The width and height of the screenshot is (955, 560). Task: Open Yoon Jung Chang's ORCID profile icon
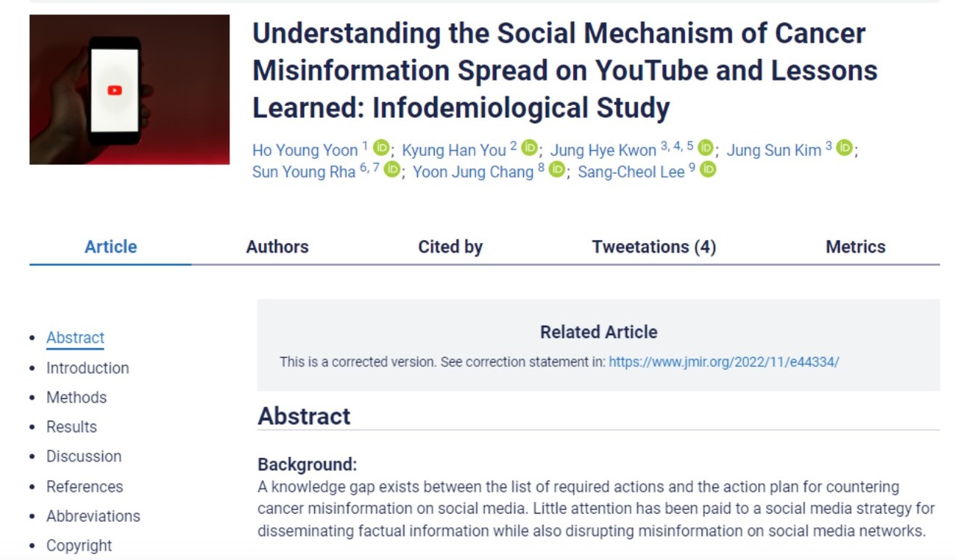pos(557,170)
